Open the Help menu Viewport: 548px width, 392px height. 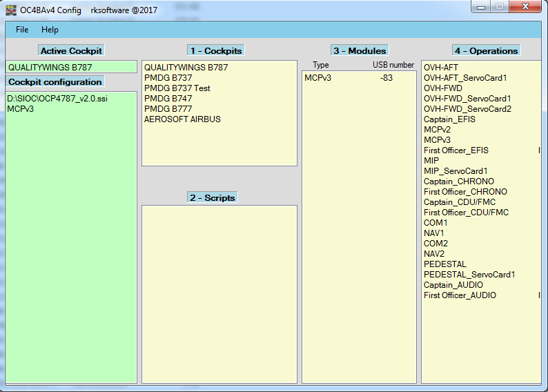click(x=50, y=30)
